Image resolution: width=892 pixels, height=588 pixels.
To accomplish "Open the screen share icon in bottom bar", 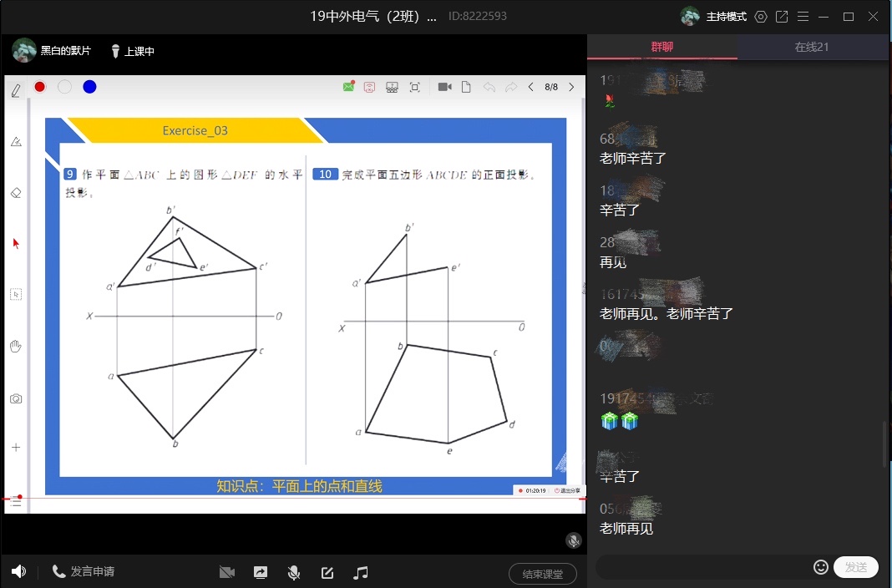I will 261,572.
